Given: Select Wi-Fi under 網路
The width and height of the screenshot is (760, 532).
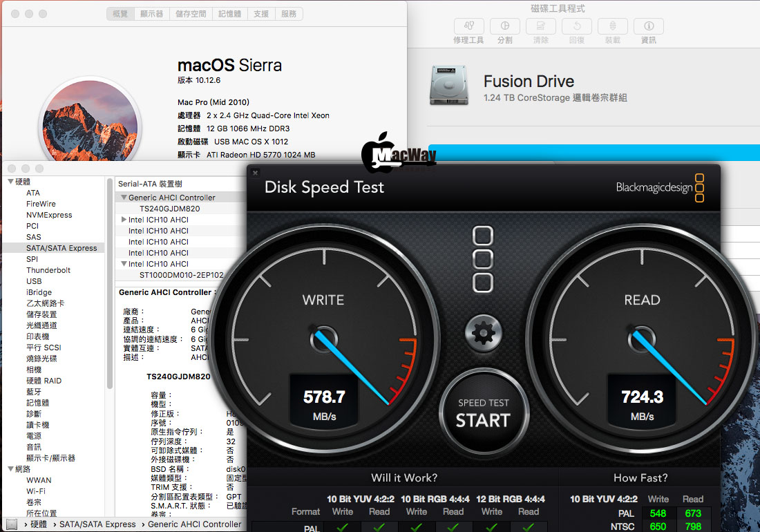Looking at the screenshot, I should [36, 491].
